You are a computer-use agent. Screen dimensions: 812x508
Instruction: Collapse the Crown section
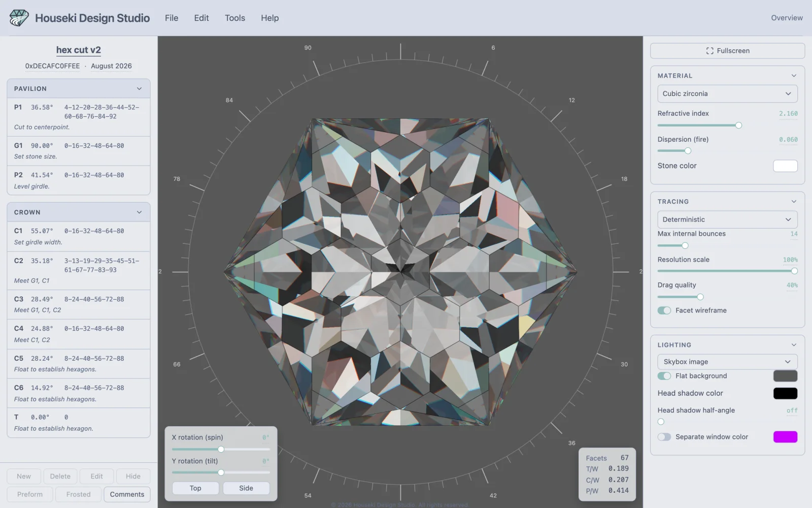point(139,212)
